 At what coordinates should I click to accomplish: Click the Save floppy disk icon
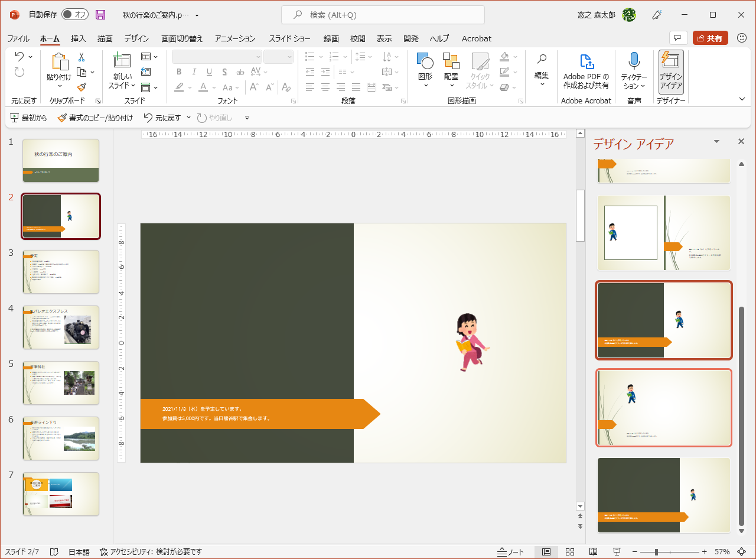click(x=100, y=15)
